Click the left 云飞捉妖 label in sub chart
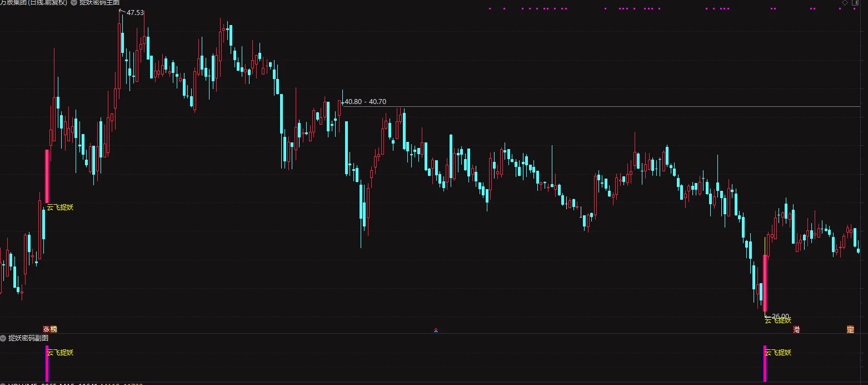Screen dimensions: 868x385 (60, 352)
